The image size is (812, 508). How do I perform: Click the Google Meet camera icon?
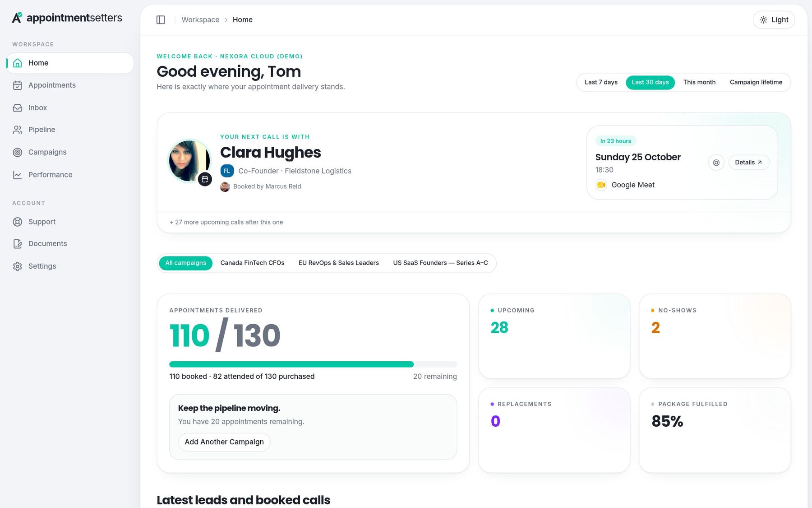[x=601, y=185]
